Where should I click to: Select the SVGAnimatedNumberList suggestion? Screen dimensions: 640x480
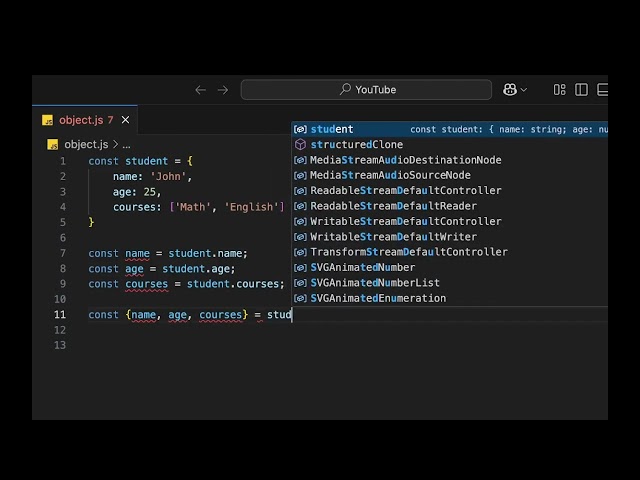[x=450, y=283]
